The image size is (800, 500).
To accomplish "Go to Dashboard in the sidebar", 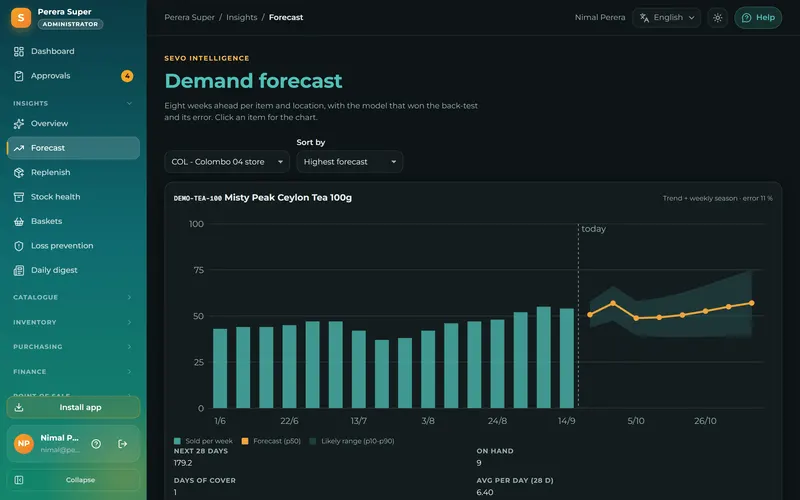I will point(73,52).
